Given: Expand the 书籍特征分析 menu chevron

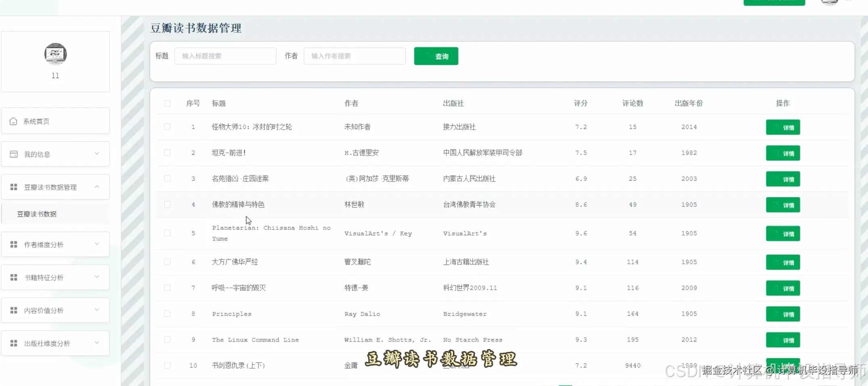Looking at the screenshot, I should pyautogui.click(x=97, y=277).
